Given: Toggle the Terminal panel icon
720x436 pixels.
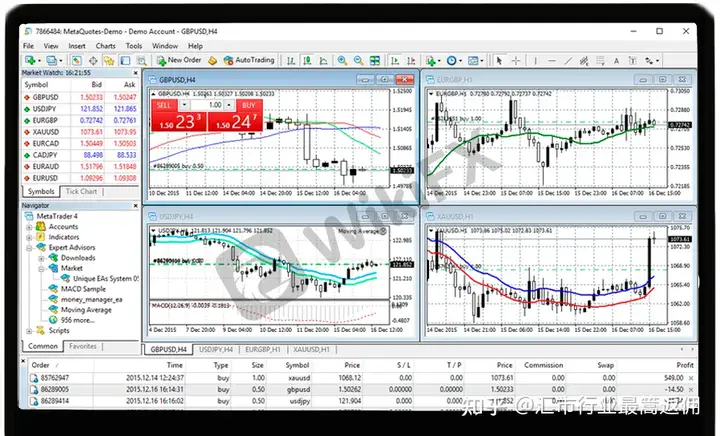Looking at the screenshot, I should coord(125,60).
